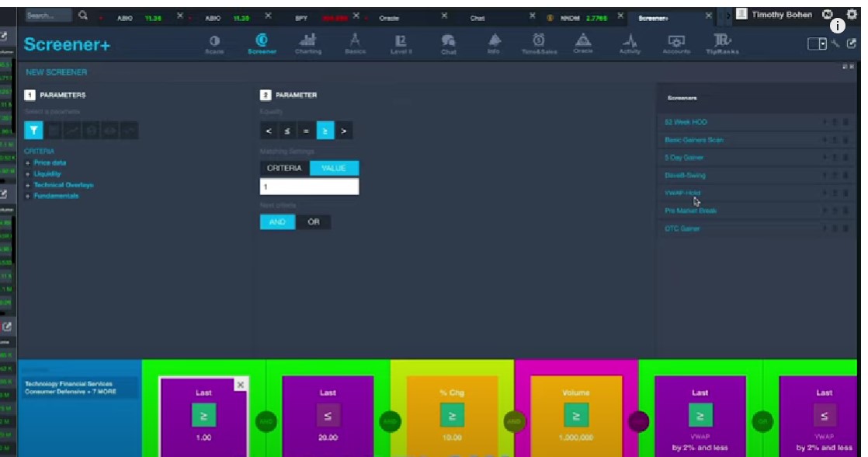Open the settings gear icon
The image size is (868, 457).
pos(852,15)
